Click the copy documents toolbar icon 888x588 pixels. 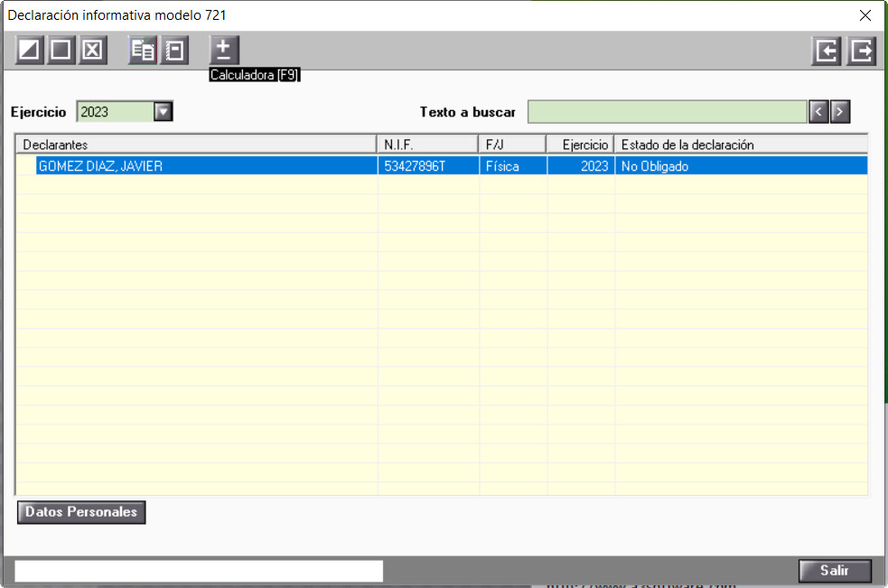[x=143, y=51]
